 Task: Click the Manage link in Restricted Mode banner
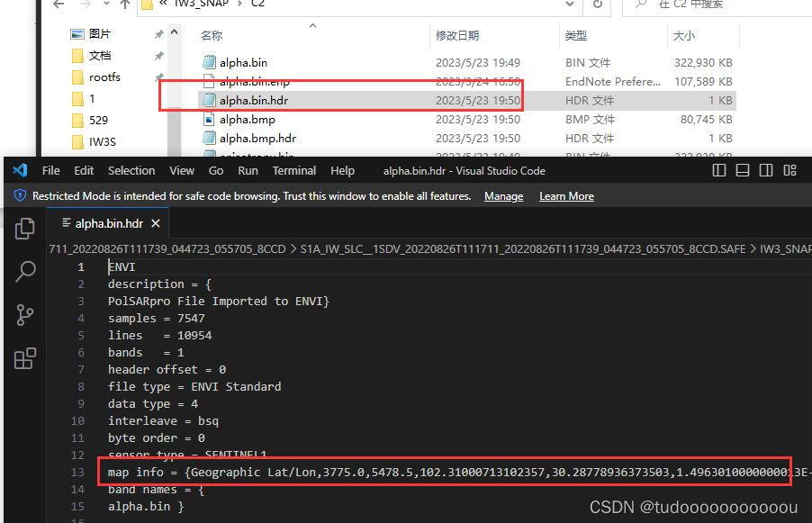(503, 195)
